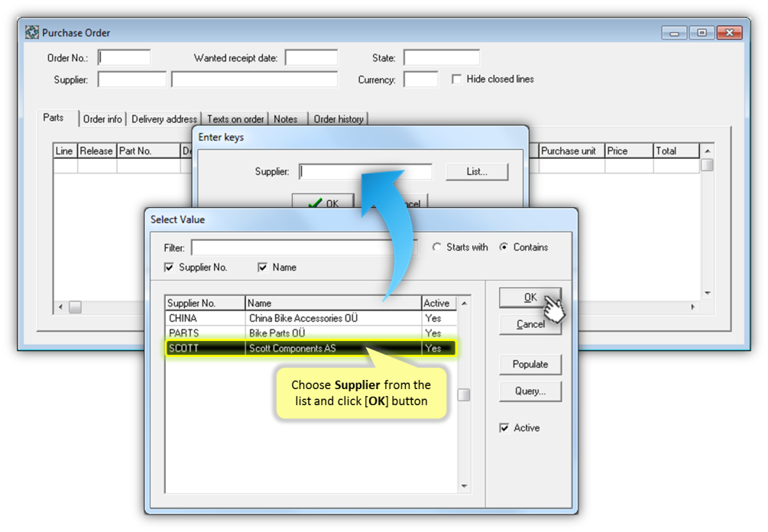Toggle the Supplier No. checkbox
Screen dimensions: 768x532
pyautogui.click(x=169, y=268)
